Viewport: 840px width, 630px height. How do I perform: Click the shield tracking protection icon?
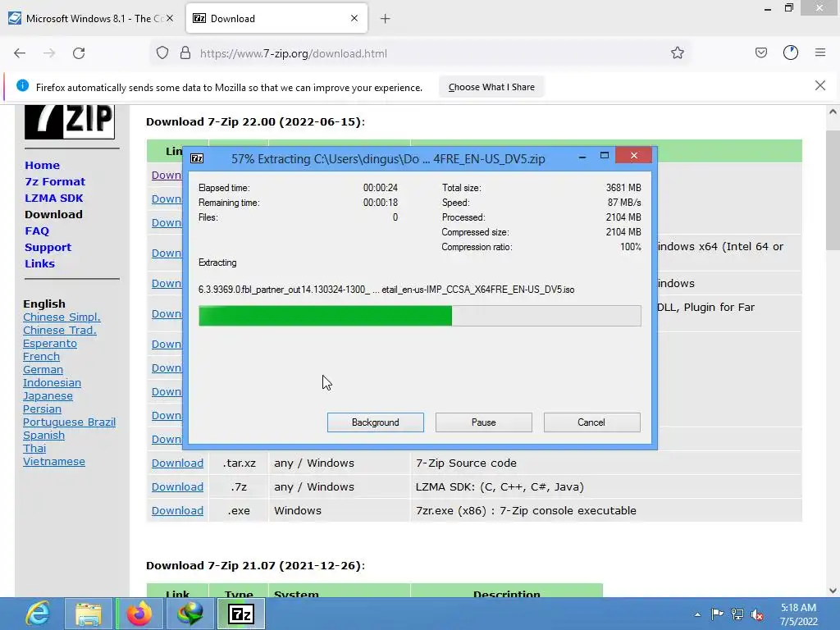[x=162, y=53]
